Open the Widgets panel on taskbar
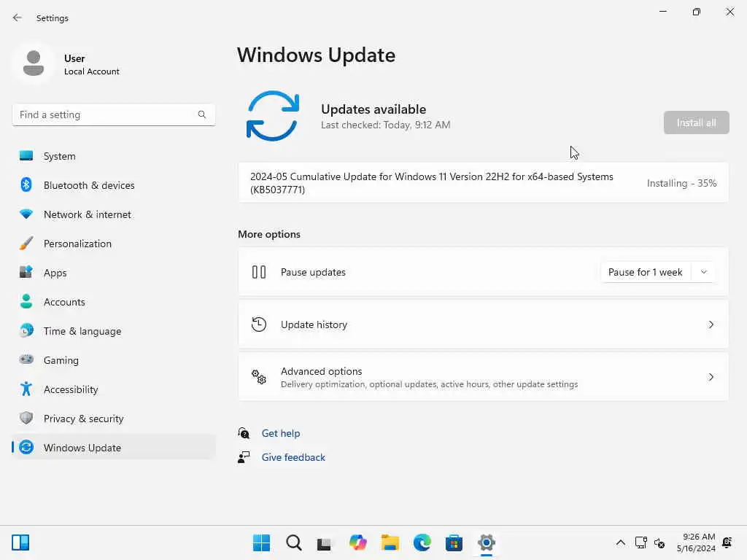Viewport: 747px width, 560px height. pos(20,542)
